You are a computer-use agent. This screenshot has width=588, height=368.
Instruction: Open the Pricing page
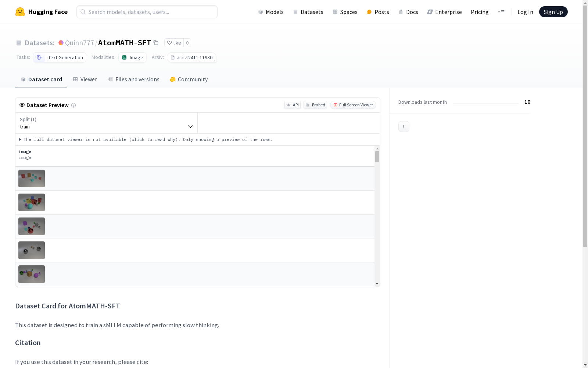pyautogui.click(x=480, y=12)
